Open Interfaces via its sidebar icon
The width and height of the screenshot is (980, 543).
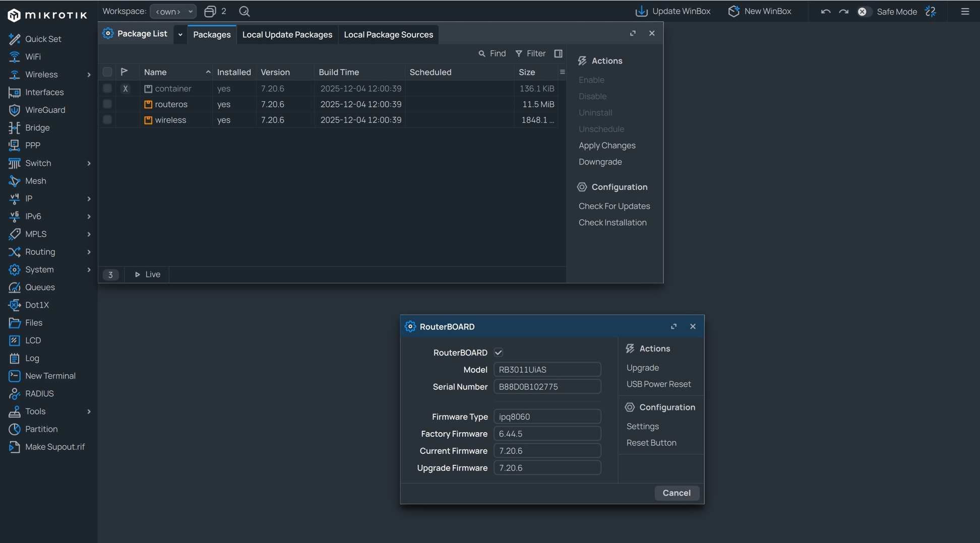coord(15,92)
